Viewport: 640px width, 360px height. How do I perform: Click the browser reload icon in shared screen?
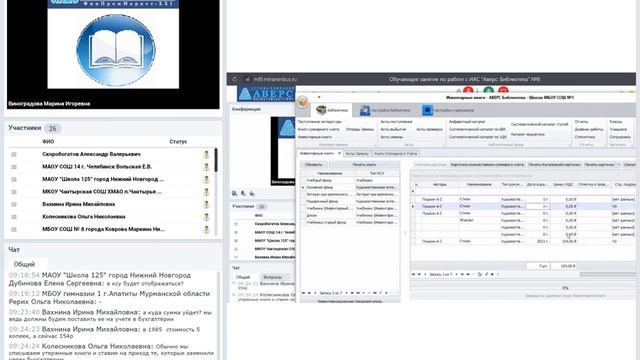[x=235, y=79]
